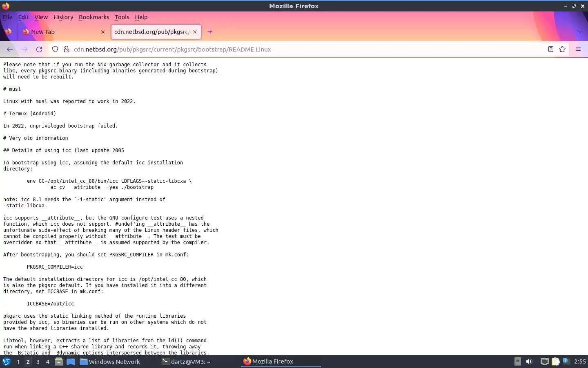Open Firefox application hamburger menu

click(x=578, y=49)
